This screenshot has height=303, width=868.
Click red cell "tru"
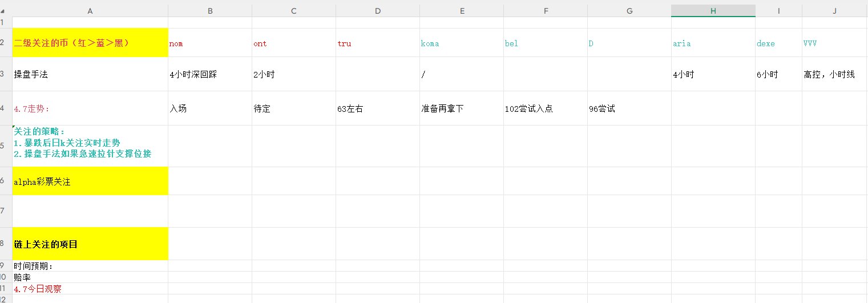(378, 43)
